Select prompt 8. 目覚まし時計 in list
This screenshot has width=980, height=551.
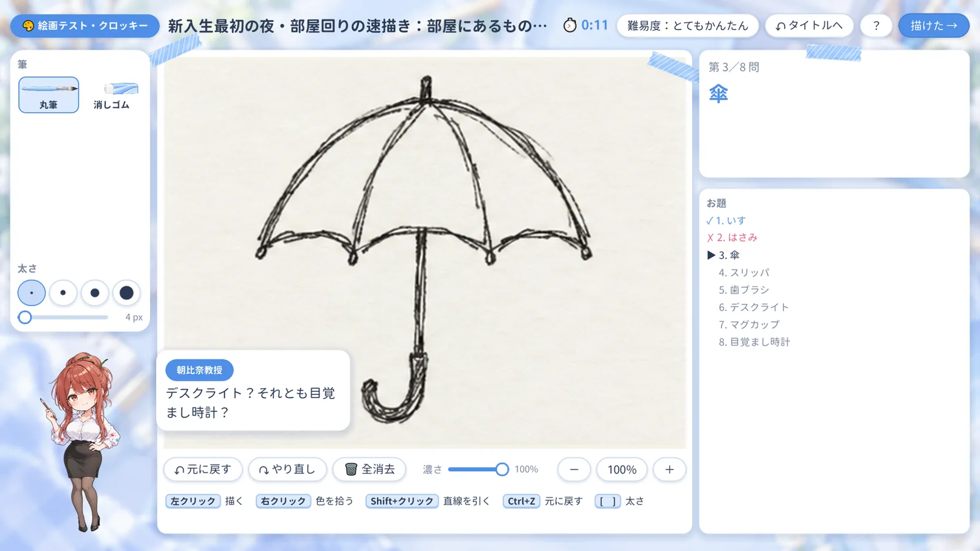pyautogui.click(x=754, y=342)
